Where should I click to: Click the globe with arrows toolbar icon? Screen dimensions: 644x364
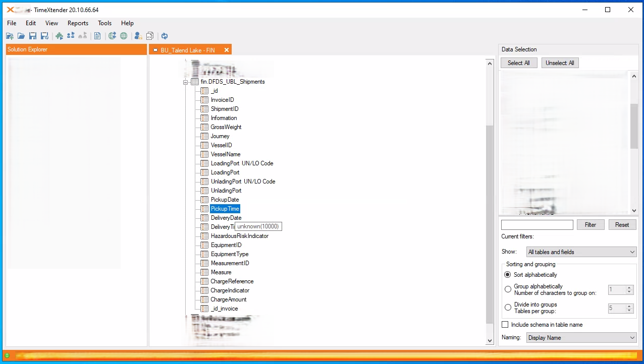pyautogui.click(x=112, y=36)
